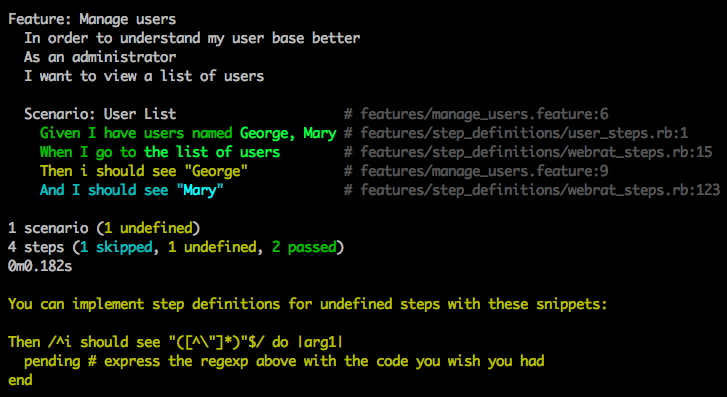The width and height of the screenshot is (727, 397).
Task: Click the 'pending # express the regexp' line
Action: pyautogui.click(x=284, y=362)
